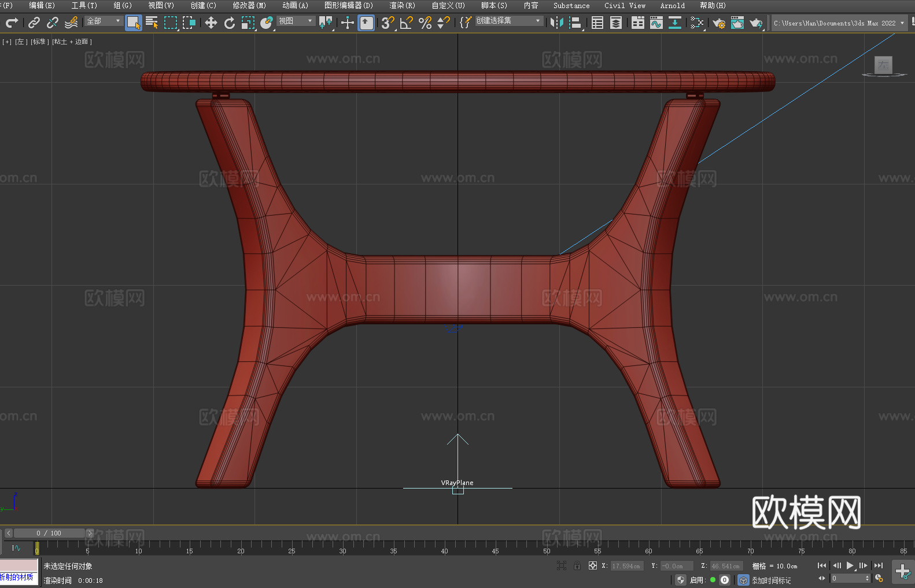Click the Align tool icon

point(575,23)
